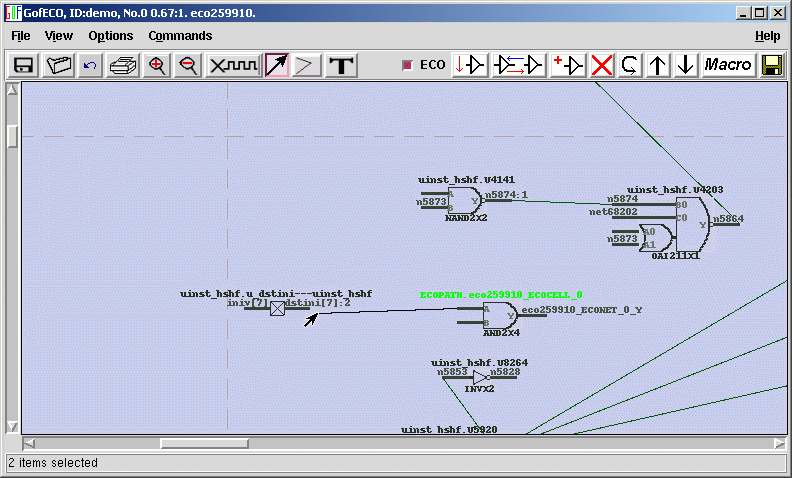This screenshot has width=792, height=478.
Task: Click the horizontal scrollbar thumb
Action: point(204,443)
